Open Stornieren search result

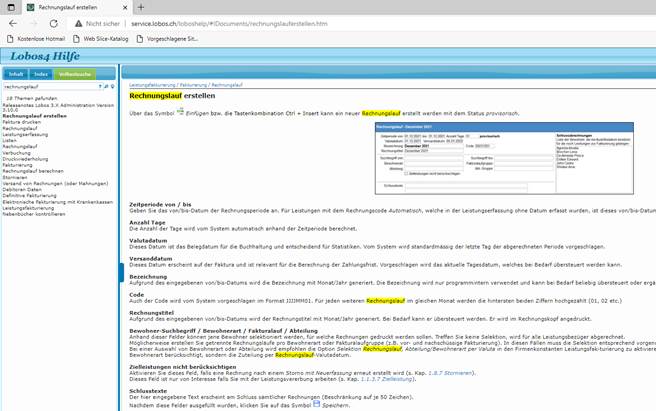pos(15,177)
